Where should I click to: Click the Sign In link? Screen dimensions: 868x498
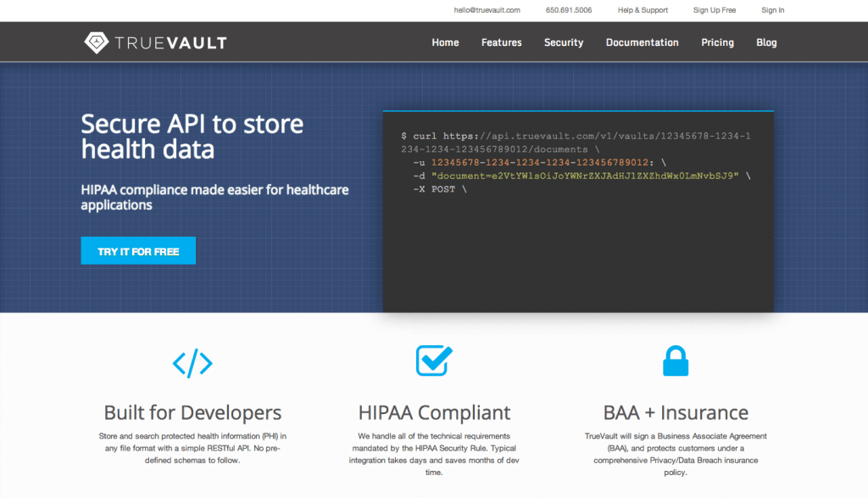click(x=773, y=10)
